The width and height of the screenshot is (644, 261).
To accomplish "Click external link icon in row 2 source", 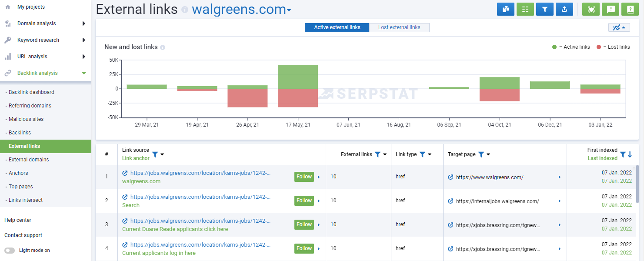I will point(125,197).
